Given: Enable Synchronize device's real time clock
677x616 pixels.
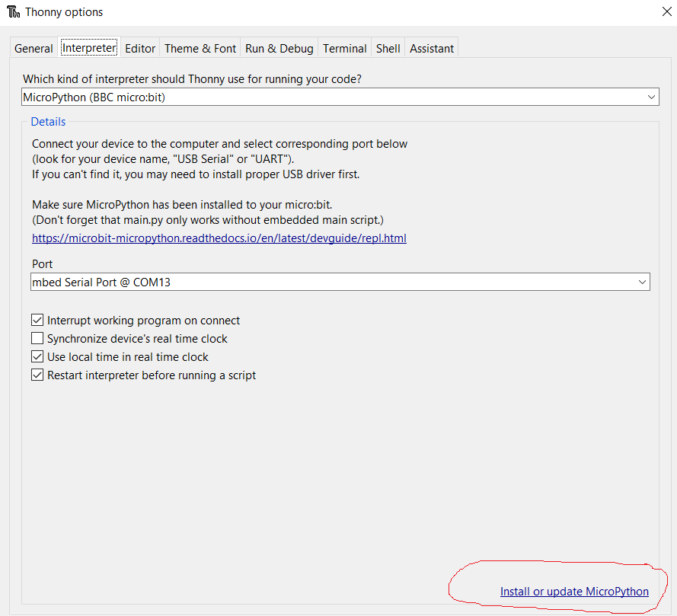Looking at the screenshot, I should (37, 338).
